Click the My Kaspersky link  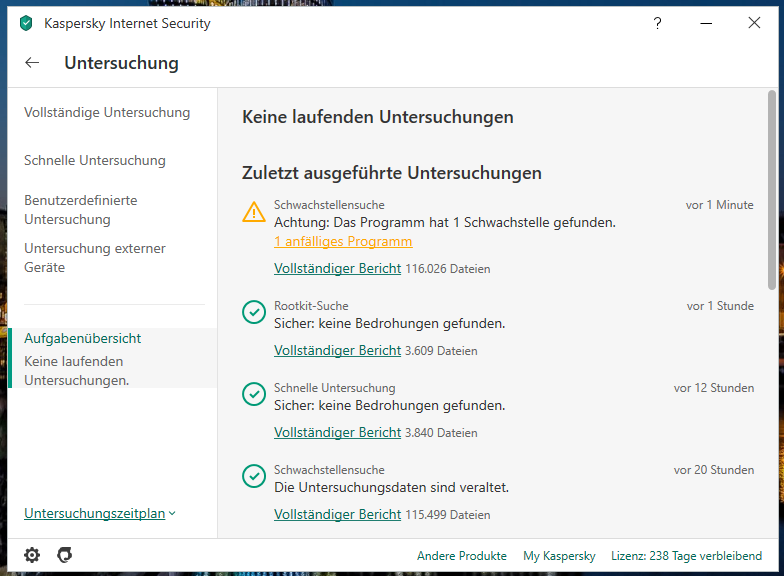coord(559,556)
